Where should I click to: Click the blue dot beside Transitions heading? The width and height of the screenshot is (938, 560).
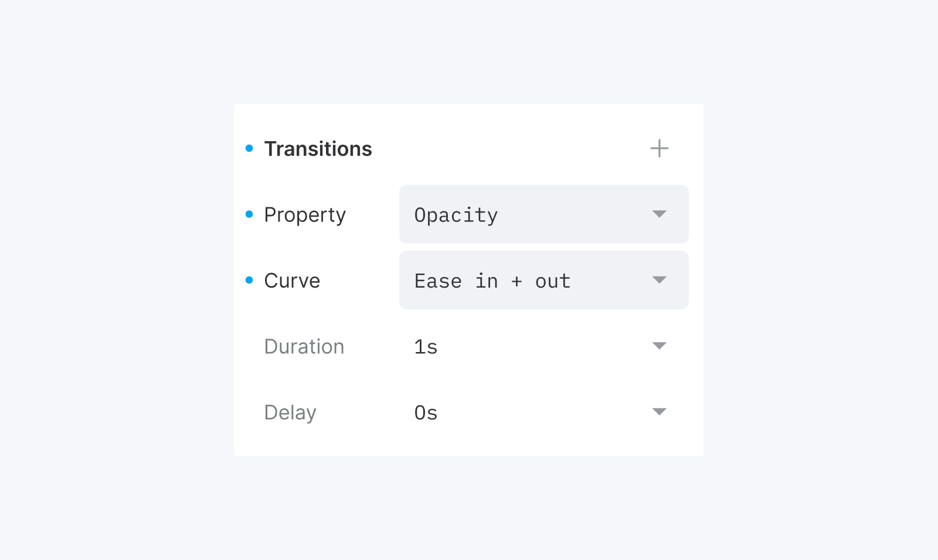(249, 148)
